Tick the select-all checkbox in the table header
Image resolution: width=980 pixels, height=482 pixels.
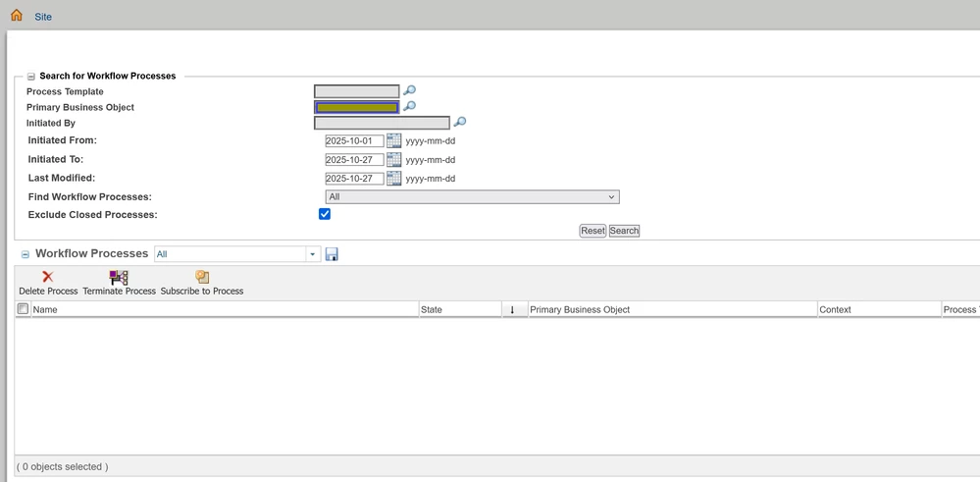point(24,309)
